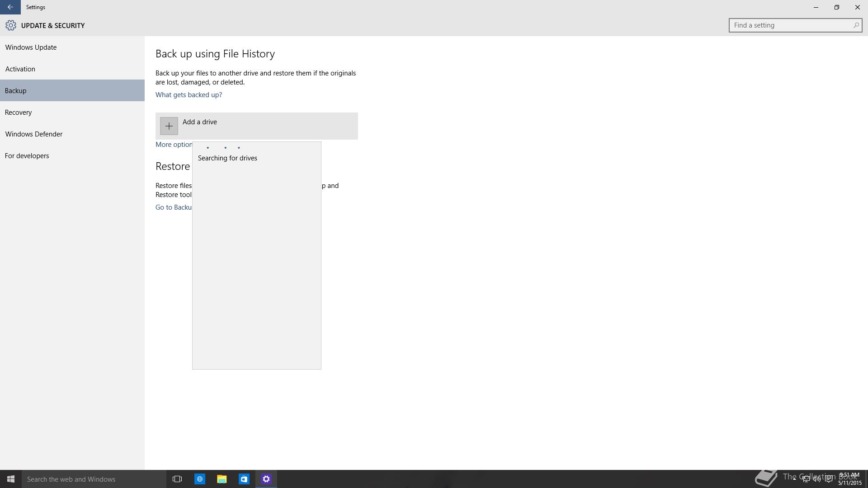Open the volume tray icon

coord(817,479)
